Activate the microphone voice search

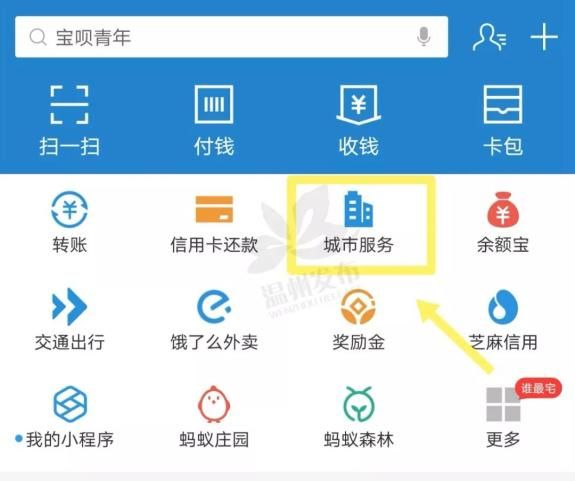pyautogui.click(x=424, y=37)
